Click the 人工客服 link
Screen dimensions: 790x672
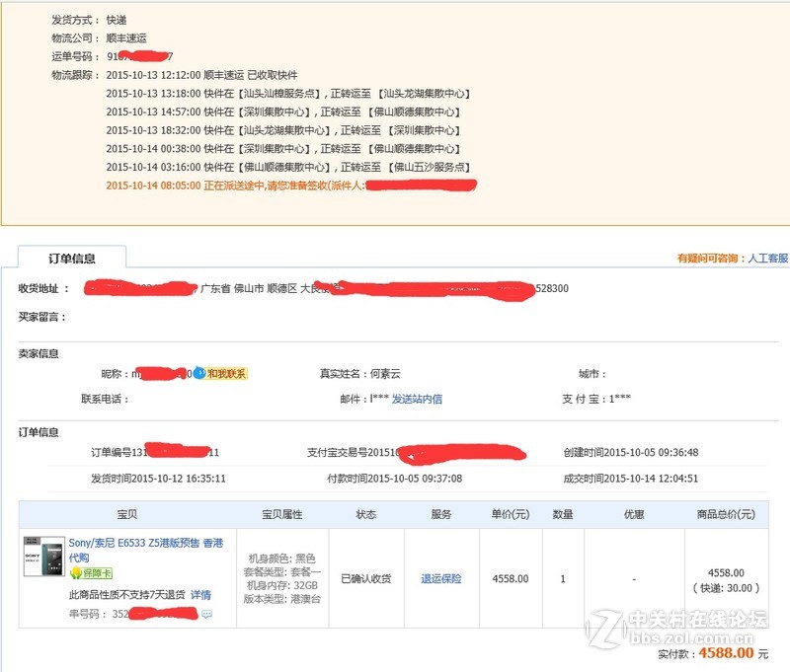[x=768, y=259]
